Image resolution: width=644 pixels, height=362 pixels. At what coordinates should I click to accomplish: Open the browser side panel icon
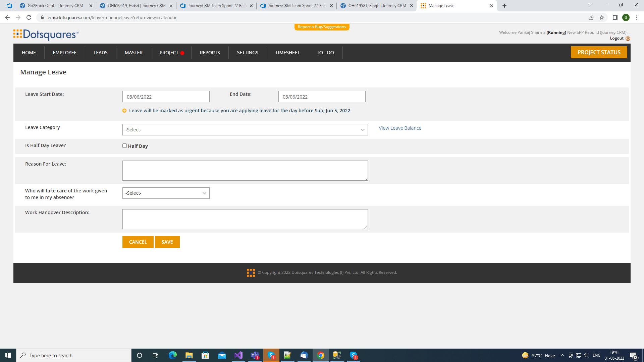point(615,17)
